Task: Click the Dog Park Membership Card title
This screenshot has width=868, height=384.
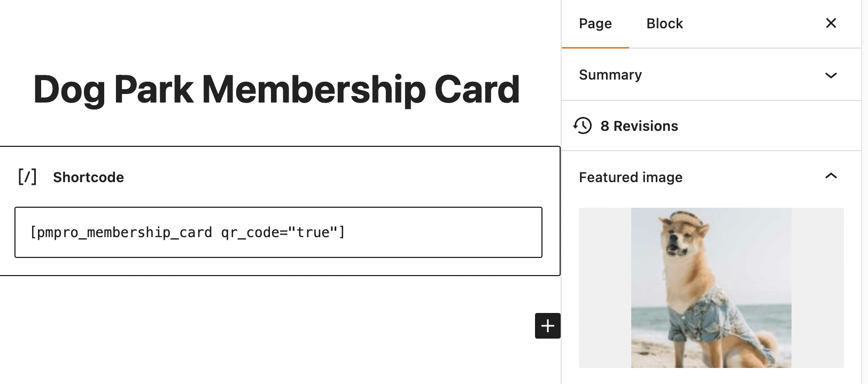Action: click(276, 89)
